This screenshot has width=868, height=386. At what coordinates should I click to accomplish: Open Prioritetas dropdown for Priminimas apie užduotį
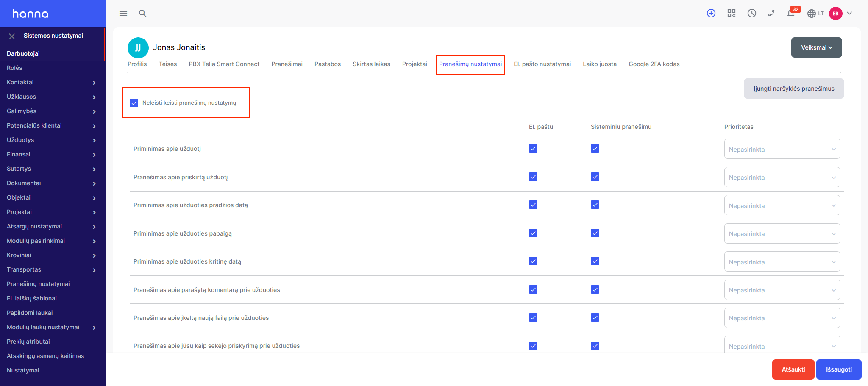pyautogui.click(x=782, y=149)
